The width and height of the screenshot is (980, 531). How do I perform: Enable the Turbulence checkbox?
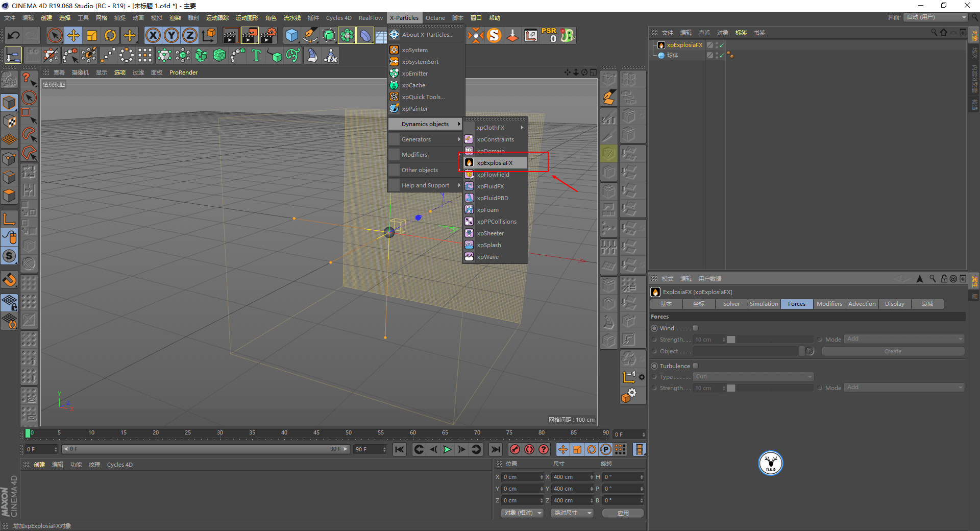coord(695,366)
